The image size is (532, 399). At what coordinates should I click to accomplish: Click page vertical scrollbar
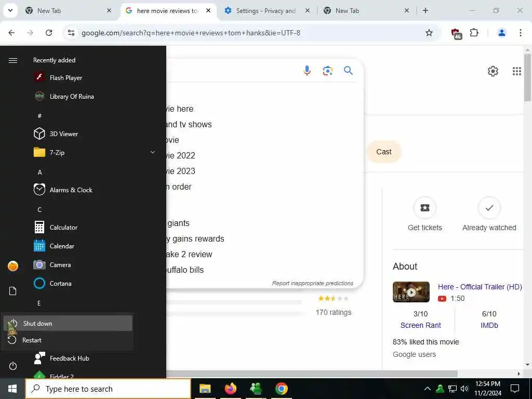(x=527, y=78)
